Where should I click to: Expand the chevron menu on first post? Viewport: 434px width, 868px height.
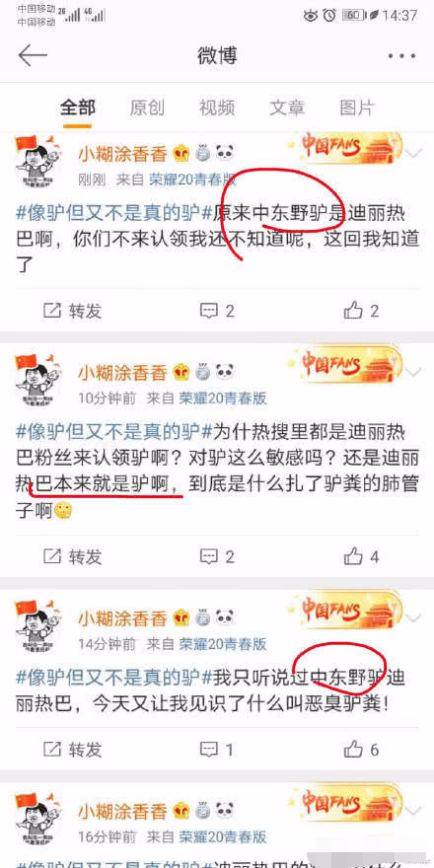[x=413, y=153]
